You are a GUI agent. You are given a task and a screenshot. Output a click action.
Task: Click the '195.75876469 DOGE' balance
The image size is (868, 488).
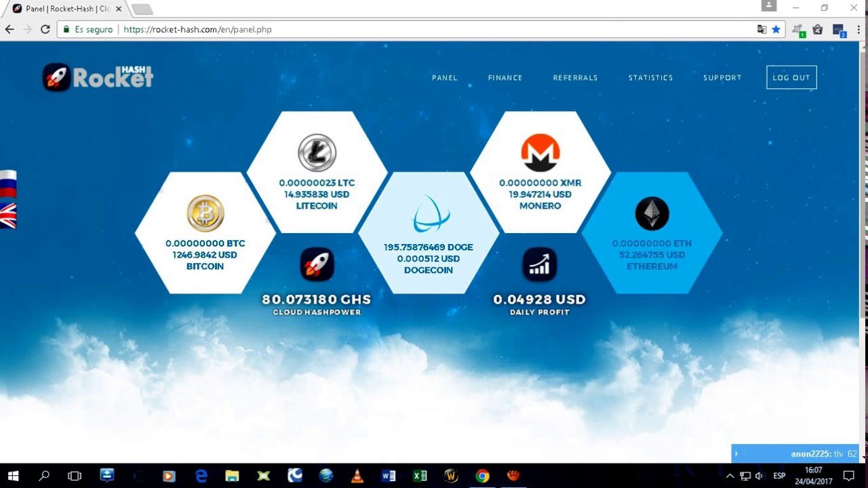[429, 247]
